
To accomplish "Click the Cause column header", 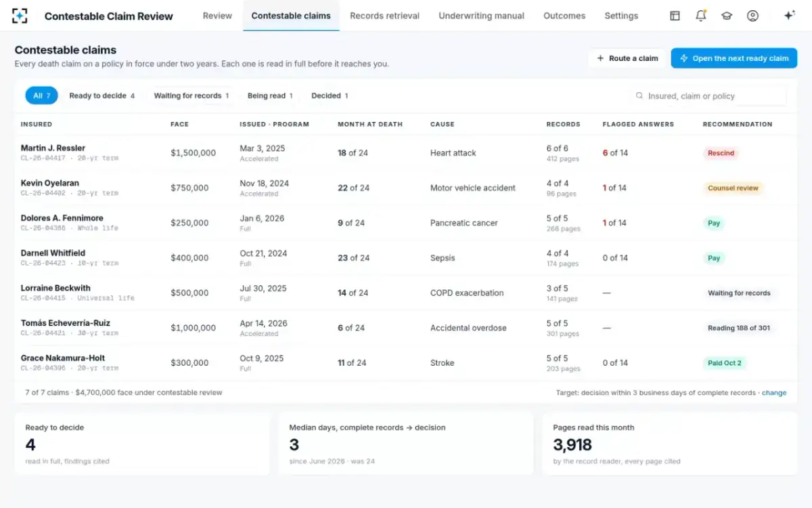I will [443, 125].
